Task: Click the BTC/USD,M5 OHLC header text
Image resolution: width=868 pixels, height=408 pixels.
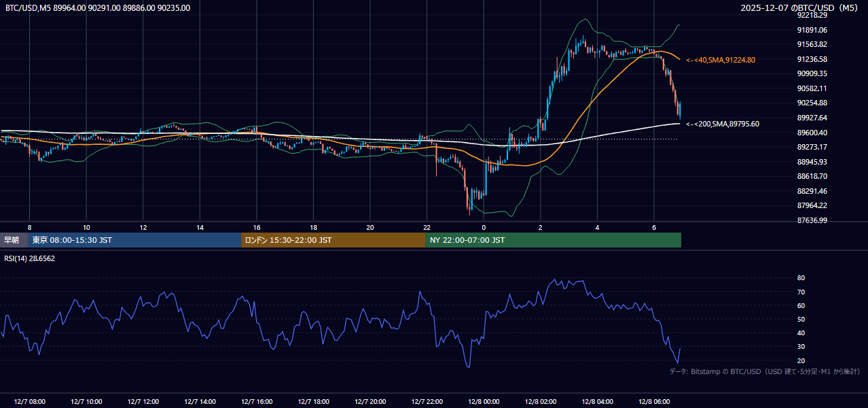Action: [98, 7]
